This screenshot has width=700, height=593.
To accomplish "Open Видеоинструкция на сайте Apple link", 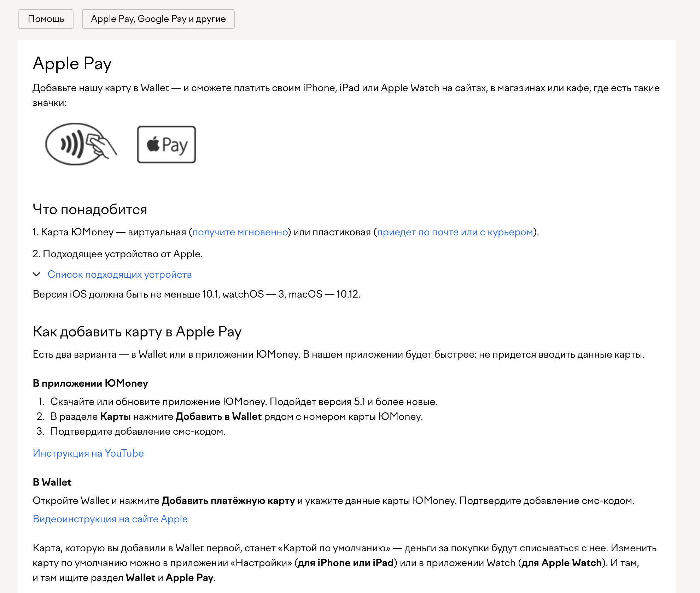I will coord(110,519).
